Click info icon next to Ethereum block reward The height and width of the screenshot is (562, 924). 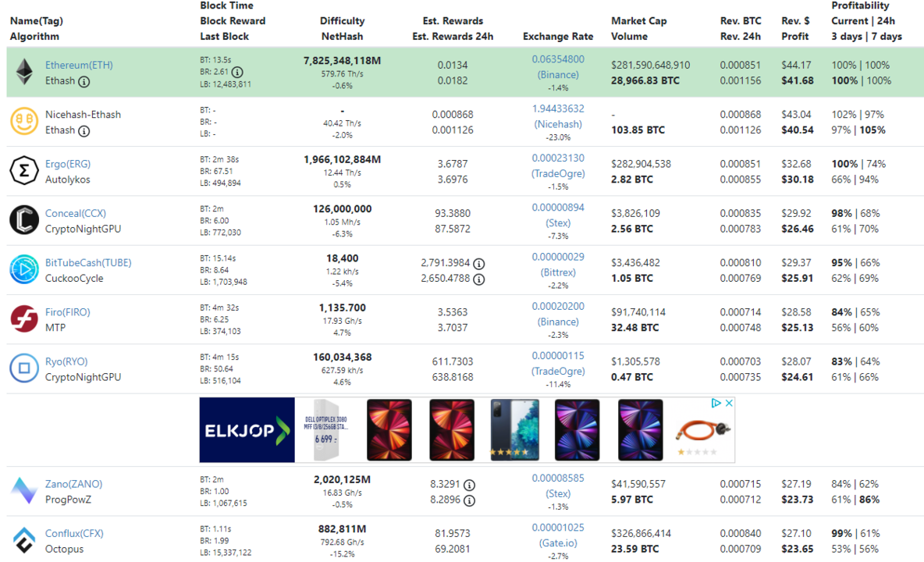coord(237,72)
